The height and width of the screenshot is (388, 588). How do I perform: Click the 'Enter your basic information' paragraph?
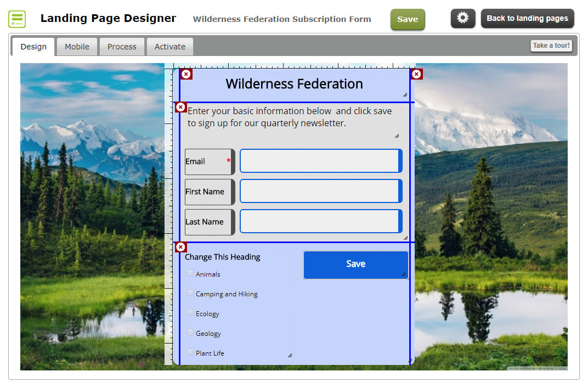click(290, 117)
